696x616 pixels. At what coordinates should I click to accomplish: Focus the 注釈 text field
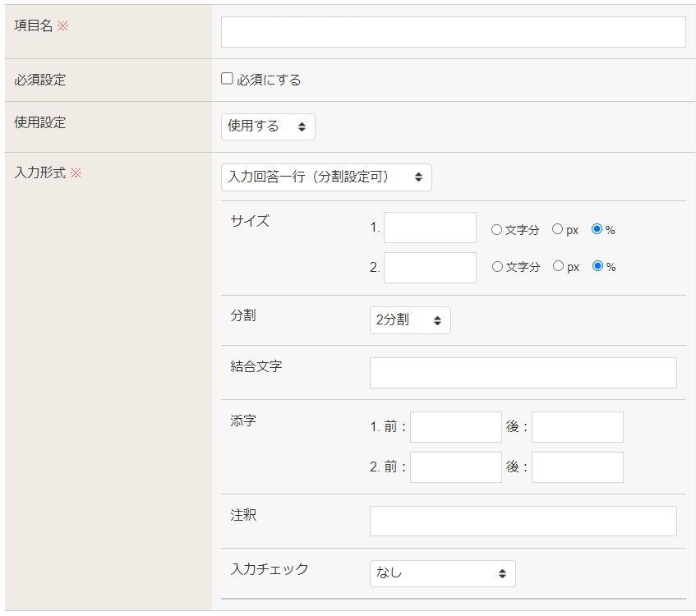(523, 521)
